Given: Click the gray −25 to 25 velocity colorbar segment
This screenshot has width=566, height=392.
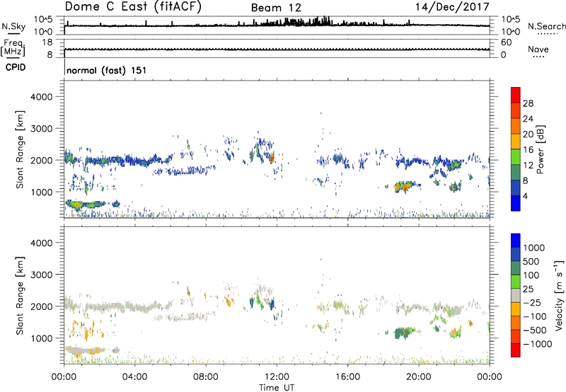Looking at the screenshot, I should (516, 296).
